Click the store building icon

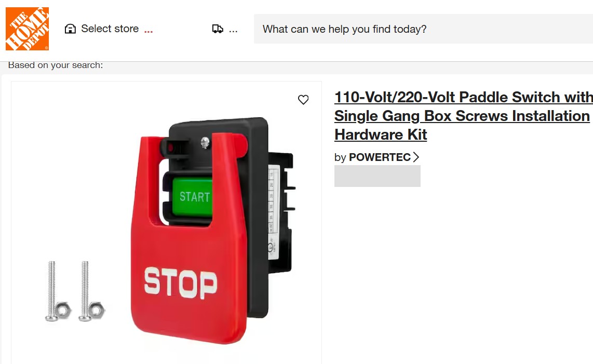click(x=70, y=29)
